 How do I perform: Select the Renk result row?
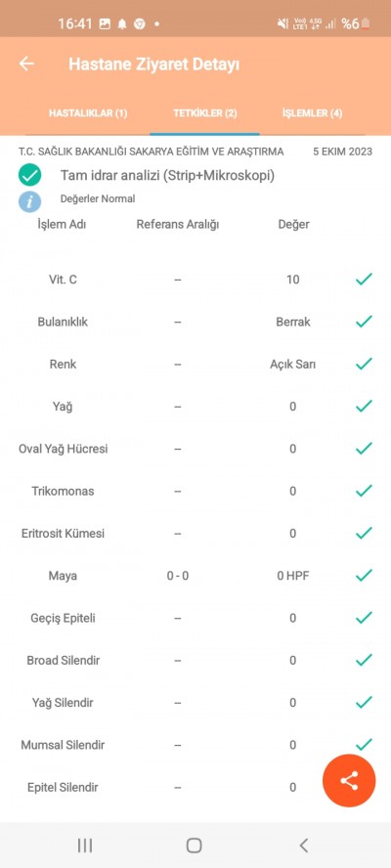click(x=195, y=364)
